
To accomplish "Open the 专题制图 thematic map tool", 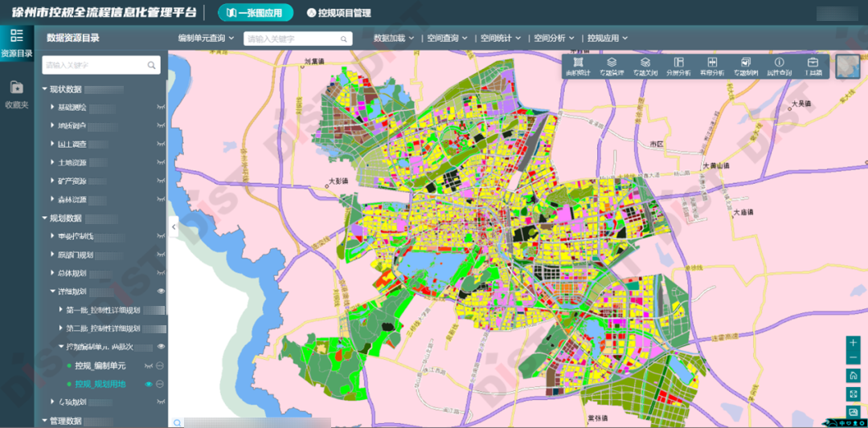I will point(746,67).
